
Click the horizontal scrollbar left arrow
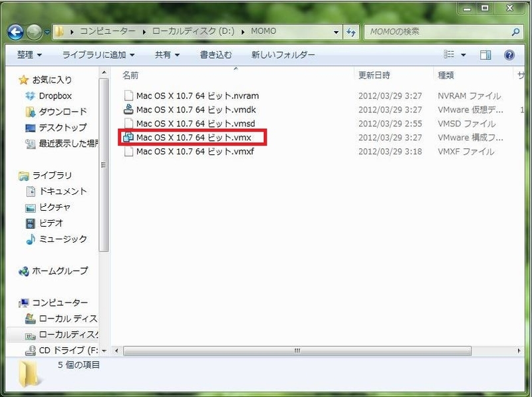pyautogui.click(x=117, y=350)
